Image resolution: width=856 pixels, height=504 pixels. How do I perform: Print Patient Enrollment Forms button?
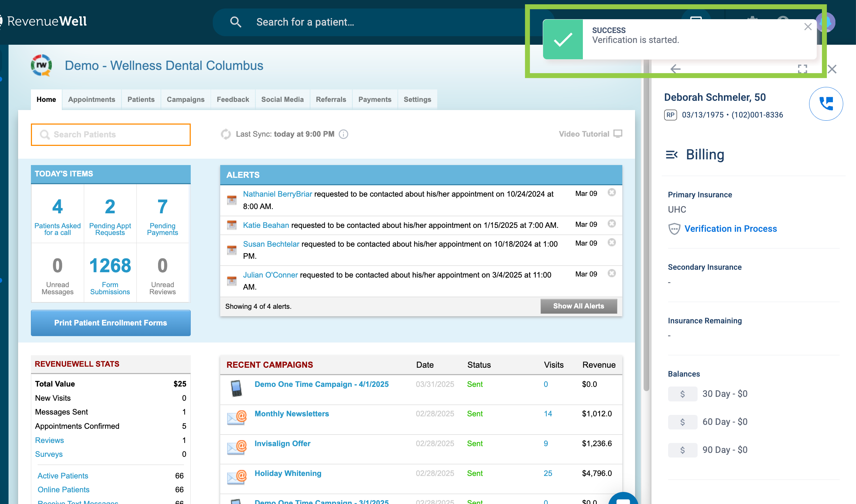(111, 323)
